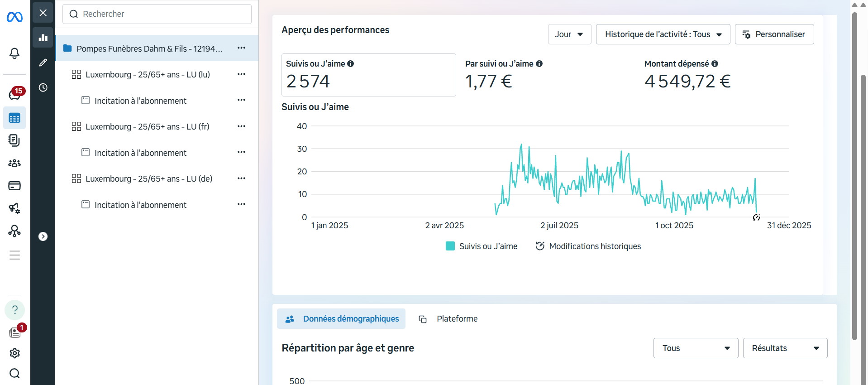The height and width of the screenshot is (385, 868).
Task: Select the Suivis ou J'aime metric card
Action: (368, 75)
